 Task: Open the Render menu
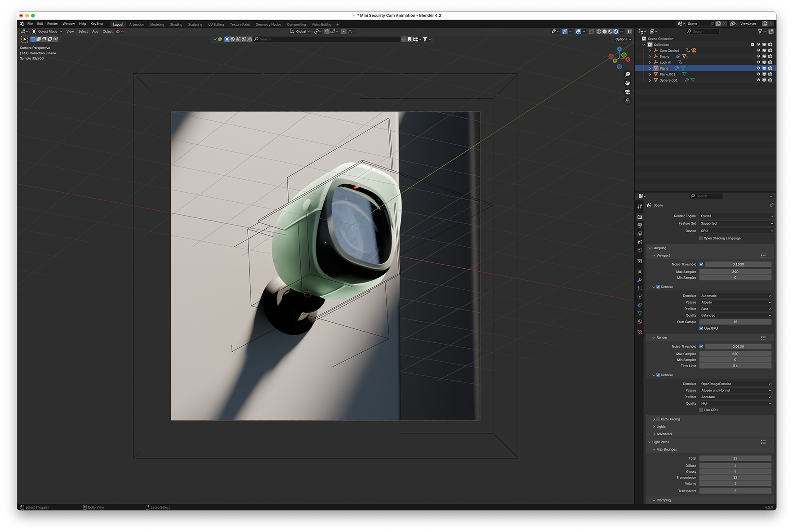(x=53, y=24)
